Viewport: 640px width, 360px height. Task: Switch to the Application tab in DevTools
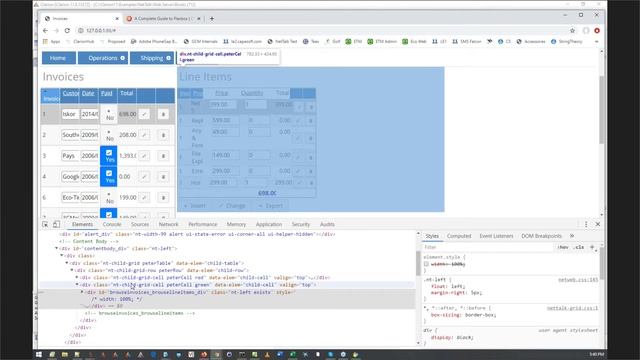click(x=269, y=224)
